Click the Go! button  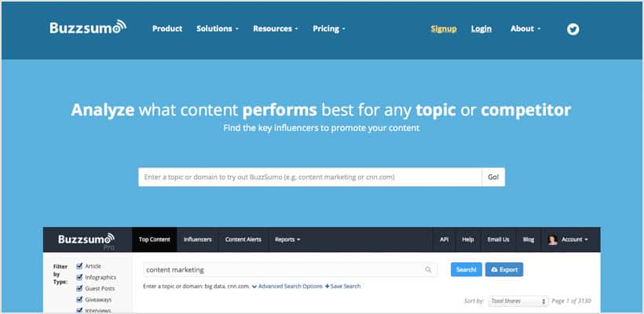click(x=493, y=177)
